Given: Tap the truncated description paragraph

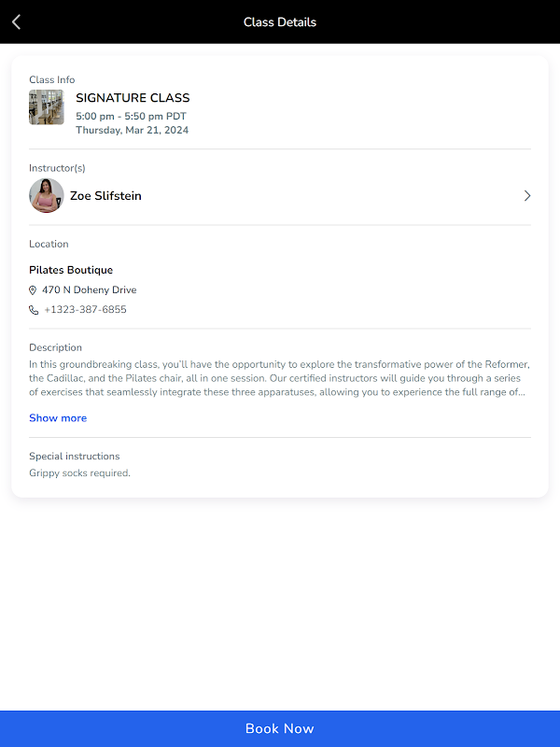Looking at the screenshot, I should pyautogui.click(x=280, y=378).
